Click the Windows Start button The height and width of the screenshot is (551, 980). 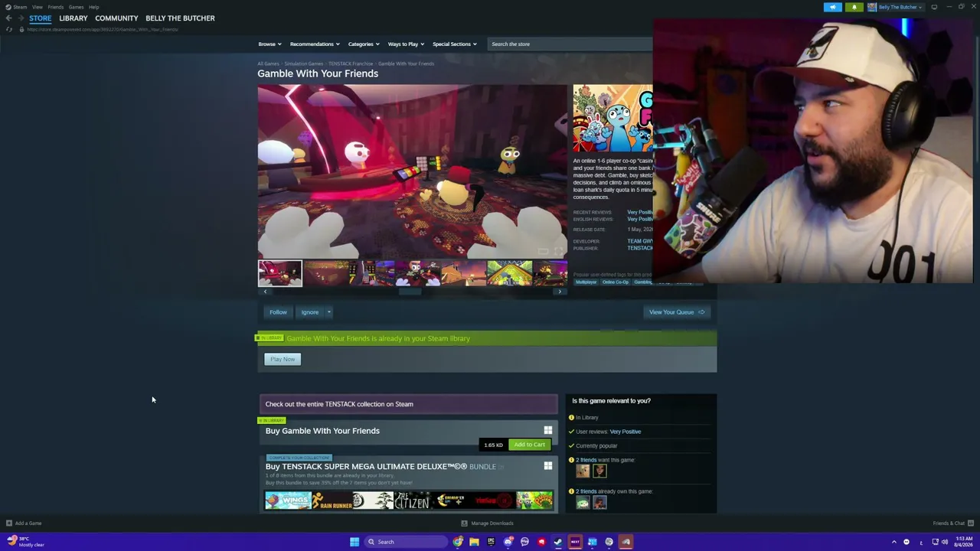354,542
